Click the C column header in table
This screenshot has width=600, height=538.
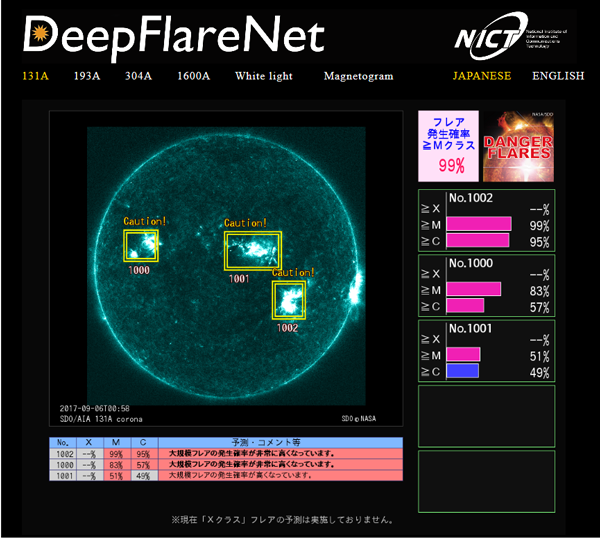coord(145,443)
